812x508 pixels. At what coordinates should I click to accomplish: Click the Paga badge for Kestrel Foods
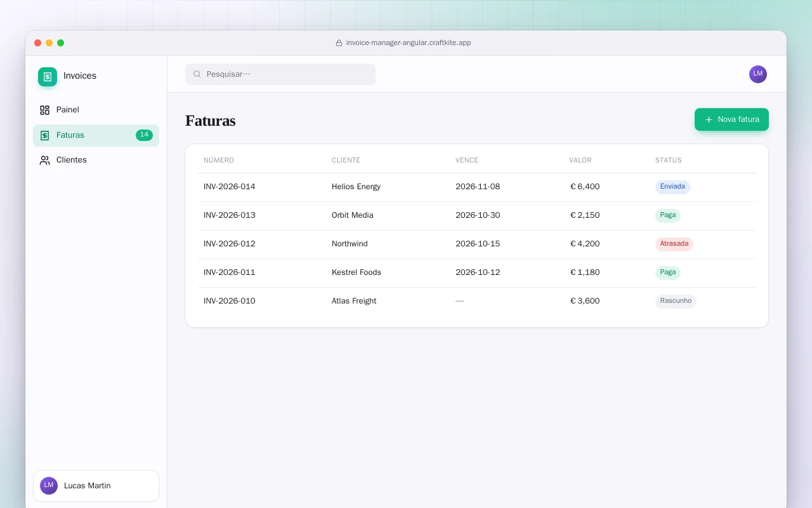pyautogui.click(x=668, y=272)
